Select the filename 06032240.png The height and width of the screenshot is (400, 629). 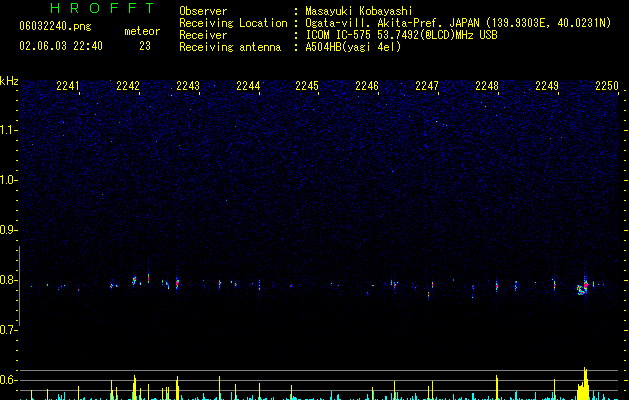(x=55, y=26)
